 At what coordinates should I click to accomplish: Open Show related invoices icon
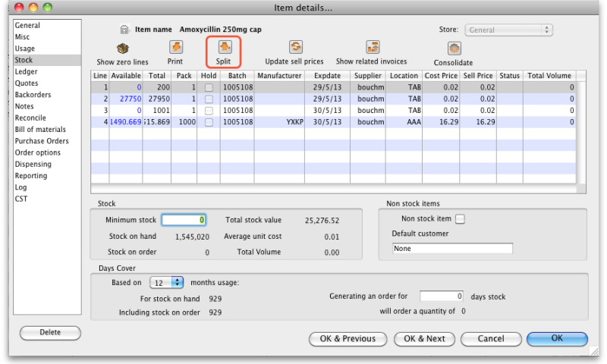372,48
